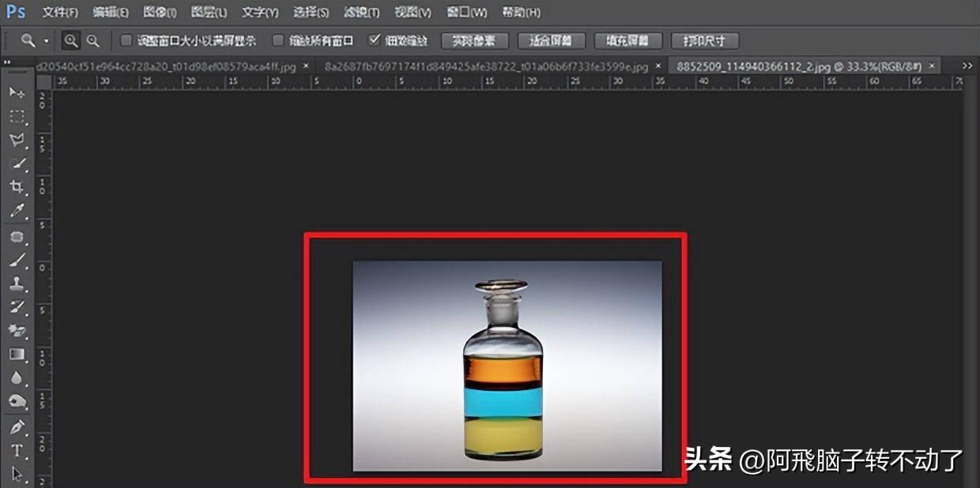The width and height of the screenshot is (980, 488).
Task: Click the 适合屏幕 button
Action: (551, 40)
